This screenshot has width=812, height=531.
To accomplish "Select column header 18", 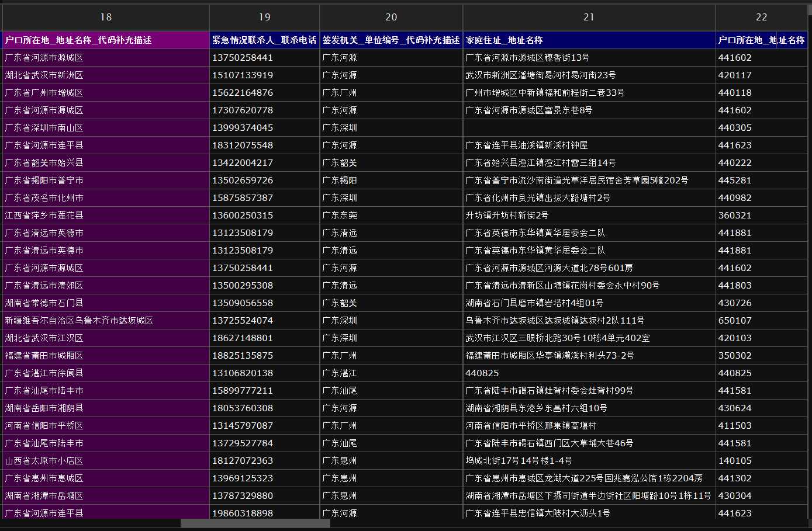I will [x=106, y=18].
